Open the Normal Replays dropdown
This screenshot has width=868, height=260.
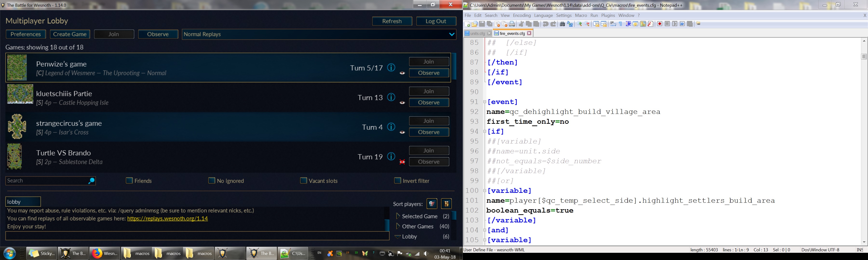tap(319, 34)
